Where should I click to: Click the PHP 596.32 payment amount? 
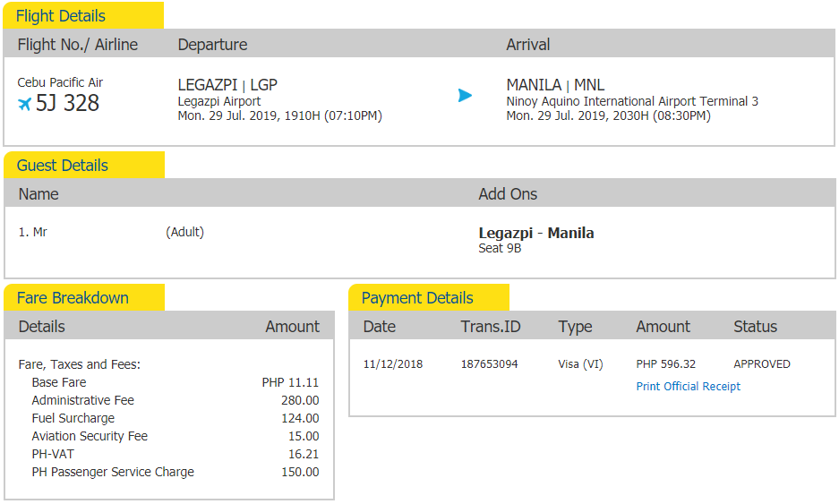coord(665,364)
